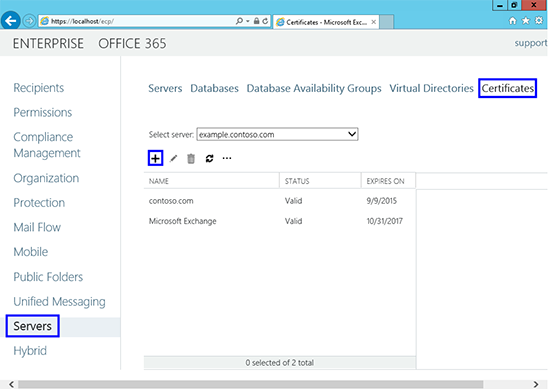Screen dimensions: 548x389
Task: Open Mobile in the sidebar
Action: click(31, 252)
